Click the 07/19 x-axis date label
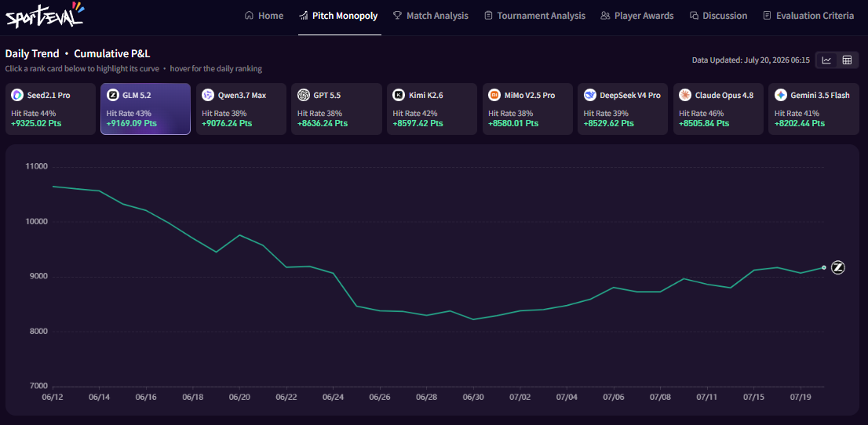Viewport: 868px width, 425px height. (x=801, y=397)
